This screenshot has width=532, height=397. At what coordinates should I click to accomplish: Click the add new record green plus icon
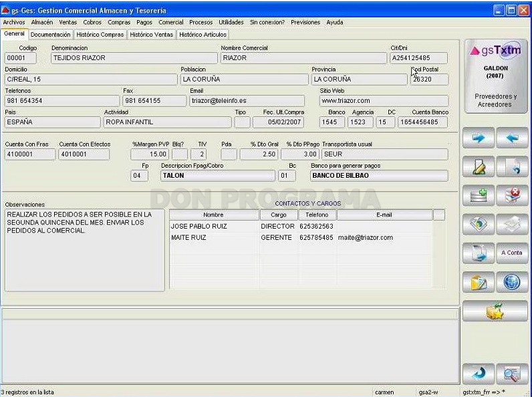478,195
